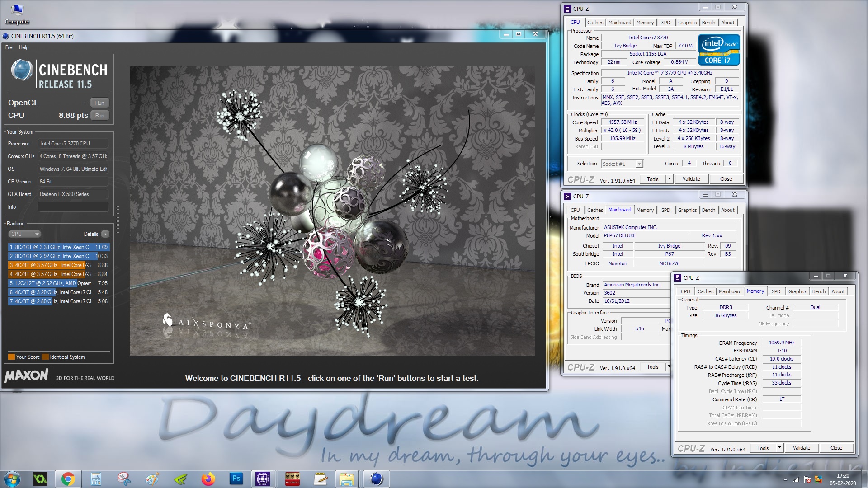This screenshot has height=488, width=868.
Task: Open Tools dropdown arrow in top CPU-Z window
Action: tap(669, 179)
